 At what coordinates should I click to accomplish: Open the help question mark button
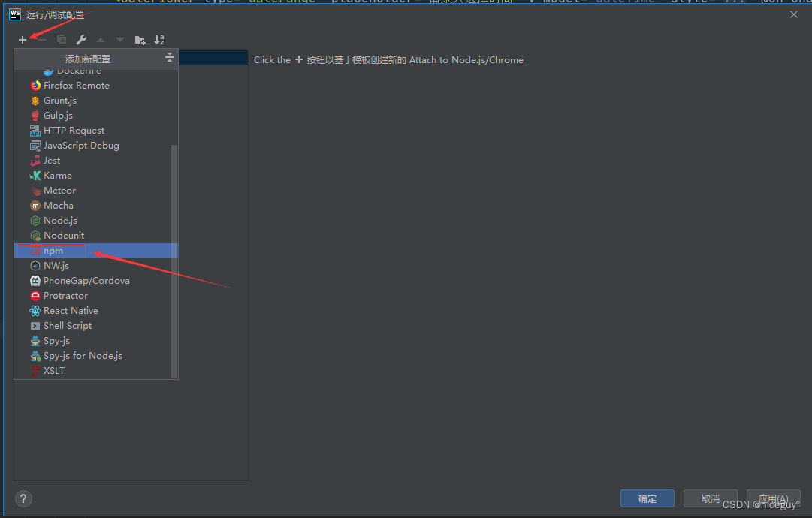tap(23, 498)
